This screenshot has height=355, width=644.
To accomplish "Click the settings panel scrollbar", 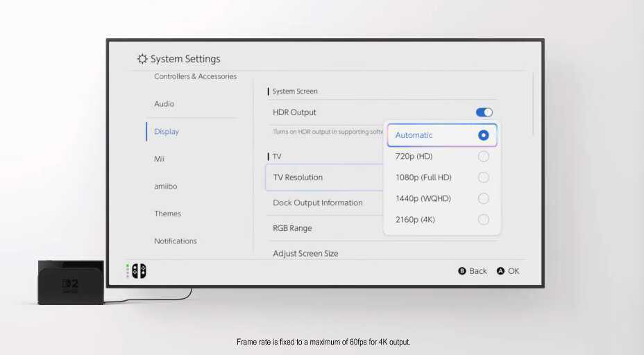I will (x=533, y=104).
